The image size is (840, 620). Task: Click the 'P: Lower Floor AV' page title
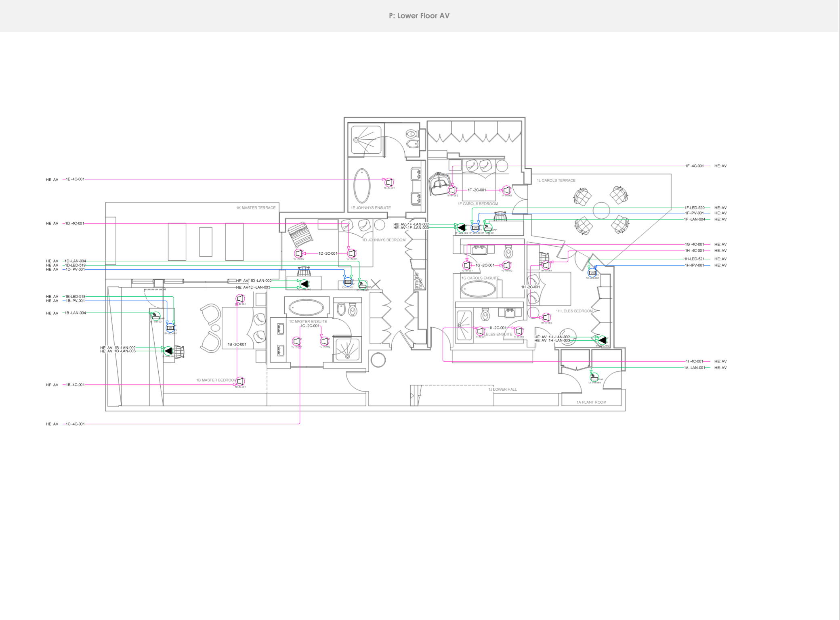point(419,16)
